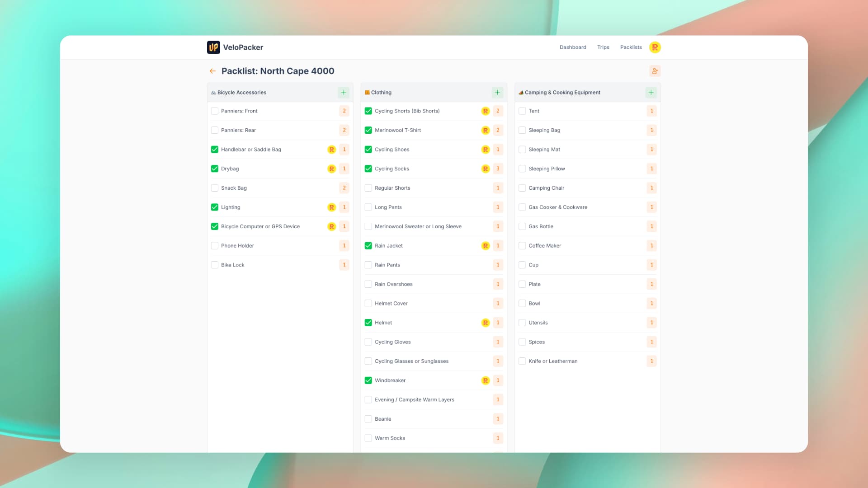Viewport: 868px width, 488px height.
Task: Click the assignee badge on Drybag
Action: pos(331,169)
